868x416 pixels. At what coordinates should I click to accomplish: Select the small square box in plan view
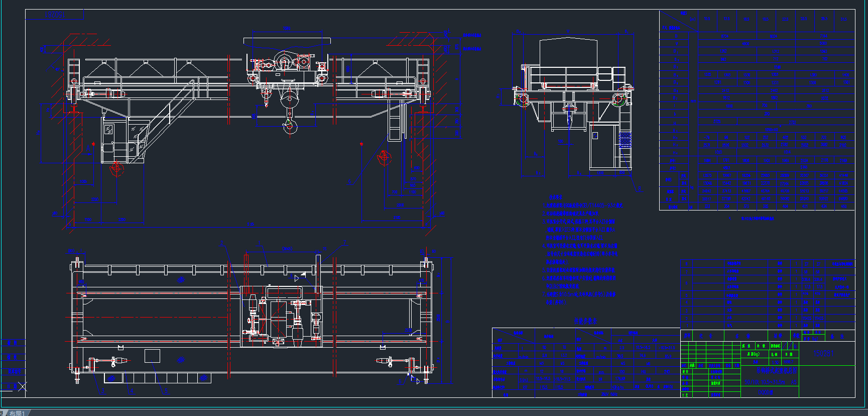click(x=152, y=356)
